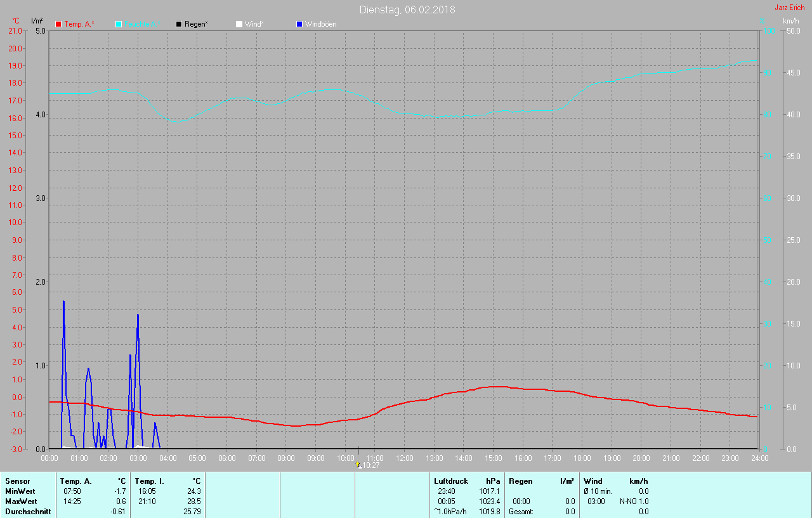Click the indoor maximum time "21:10"

click(x=147, y=502)
